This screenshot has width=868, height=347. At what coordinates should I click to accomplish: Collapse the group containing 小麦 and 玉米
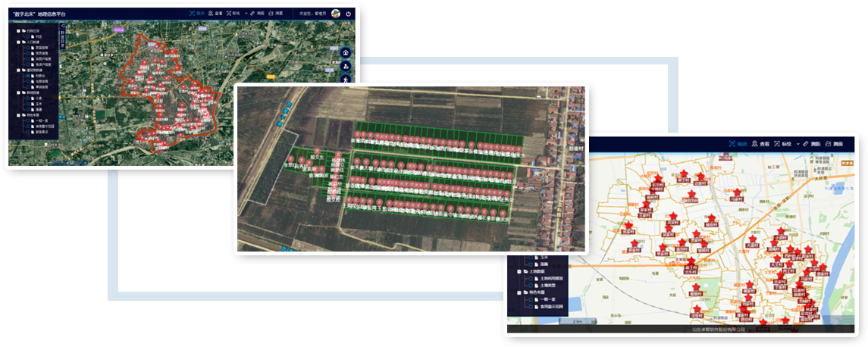[x=18, y=93]
